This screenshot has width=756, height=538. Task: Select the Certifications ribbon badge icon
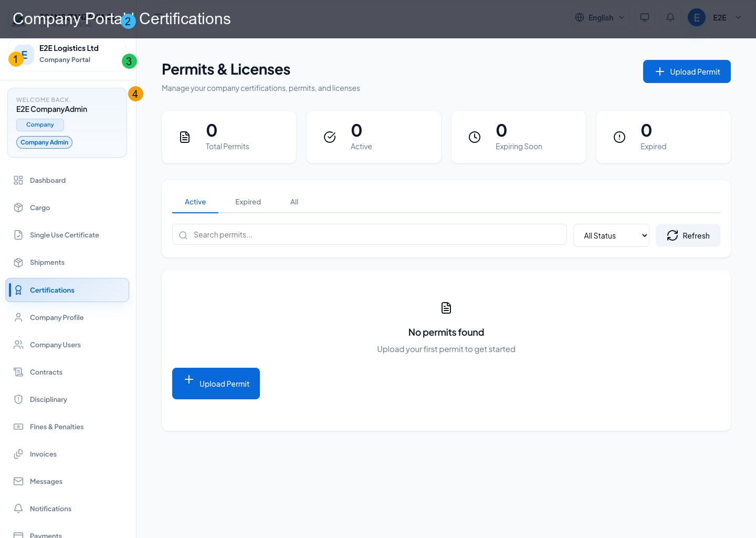(18, 290)
